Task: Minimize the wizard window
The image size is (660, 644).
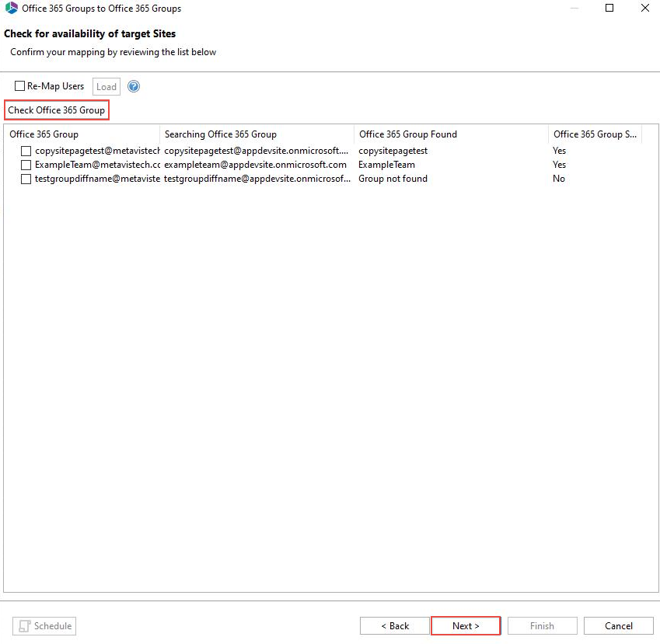Action: click(574, 8)
